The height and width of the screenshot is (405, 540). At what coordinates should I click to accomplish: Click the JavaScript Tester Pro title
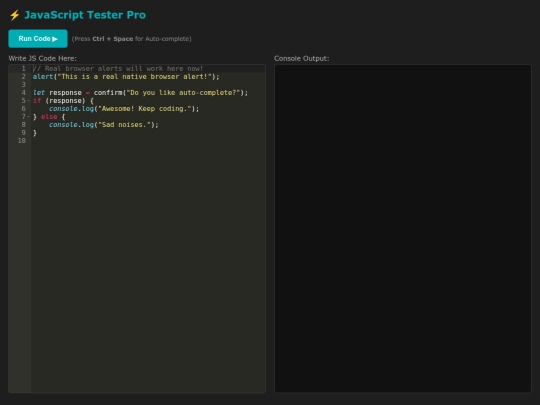click(85, 15)
